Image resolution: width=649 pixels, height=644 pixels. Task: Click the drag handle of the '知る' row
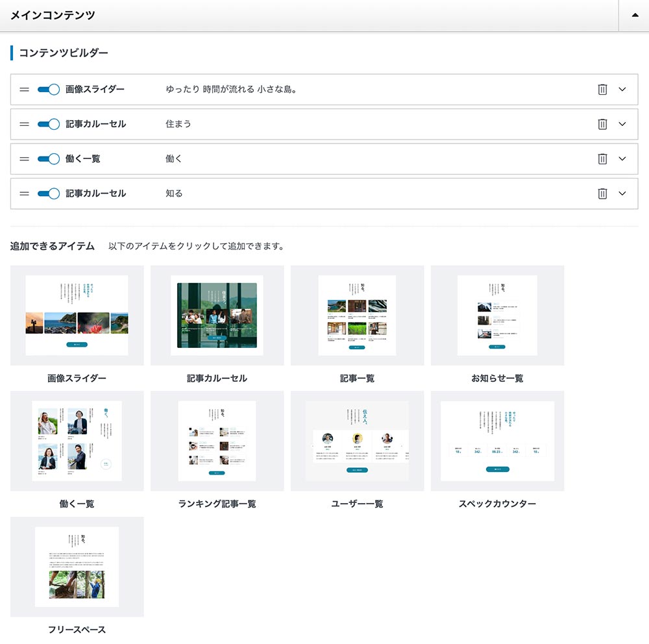(24, 193)
